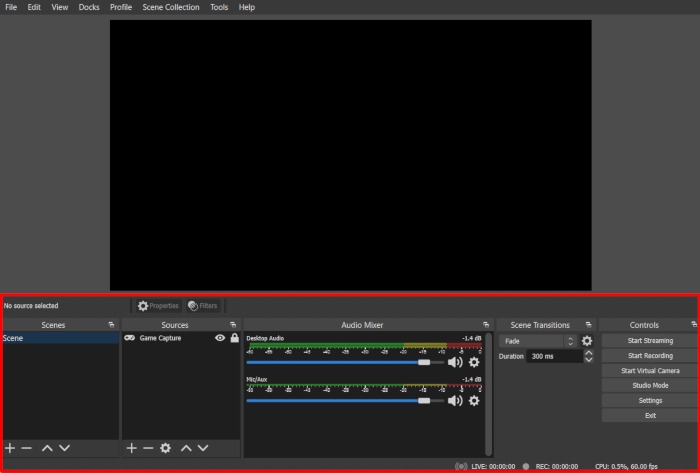Viewport: 700px width, 473px height.
Task: Click the Duration 300 ms field
Action: pyautogui.click(x=554, y=357)
